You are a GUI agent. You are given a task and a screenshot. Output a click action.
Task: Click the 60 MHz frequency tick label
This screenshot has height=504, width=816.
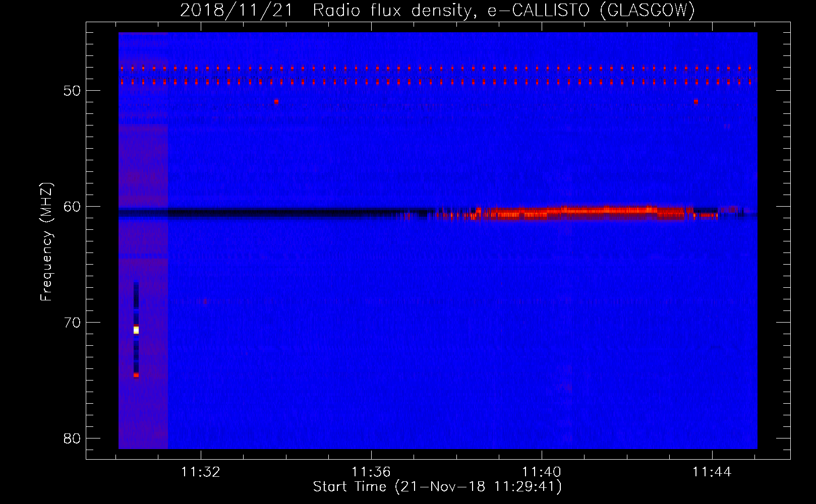pos(72,207)
